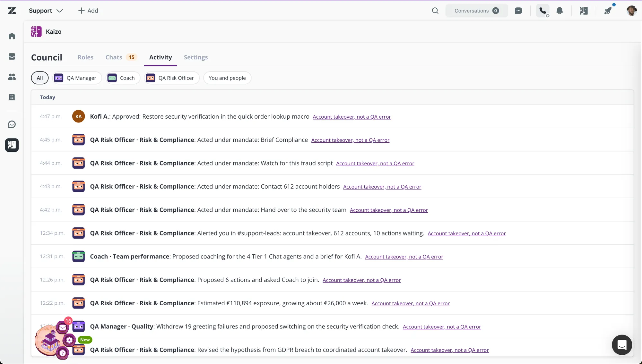Open Account takeover link in Proposed 6 actions row
Screen dimensions: 642x364
coord(362,280)
